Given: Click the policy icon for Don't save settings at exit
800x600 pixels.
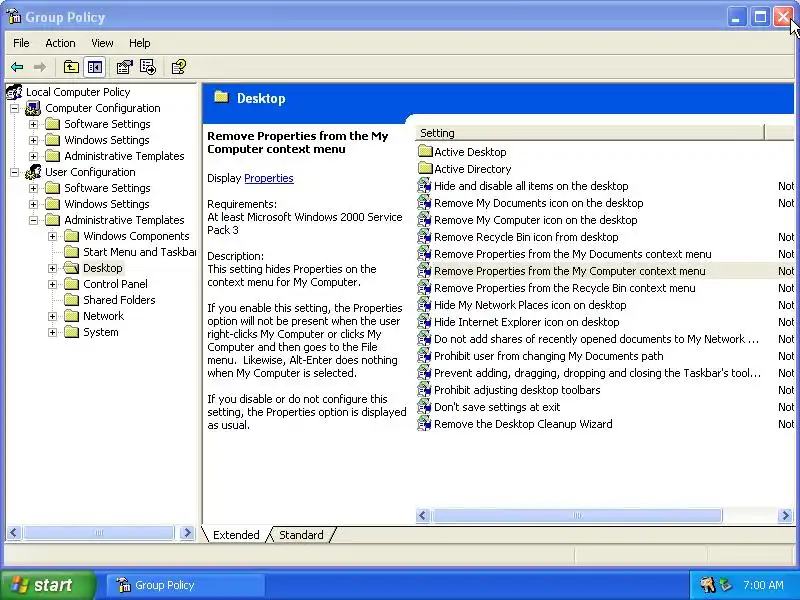Looking at the screenshot, I should click(x=424, y=407).
